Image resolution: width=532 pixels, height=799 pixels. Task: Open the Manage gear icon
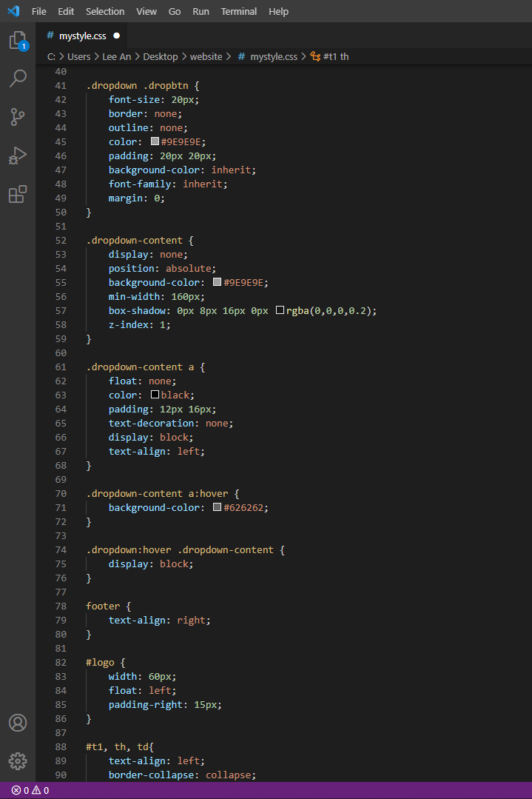(18, 760)
